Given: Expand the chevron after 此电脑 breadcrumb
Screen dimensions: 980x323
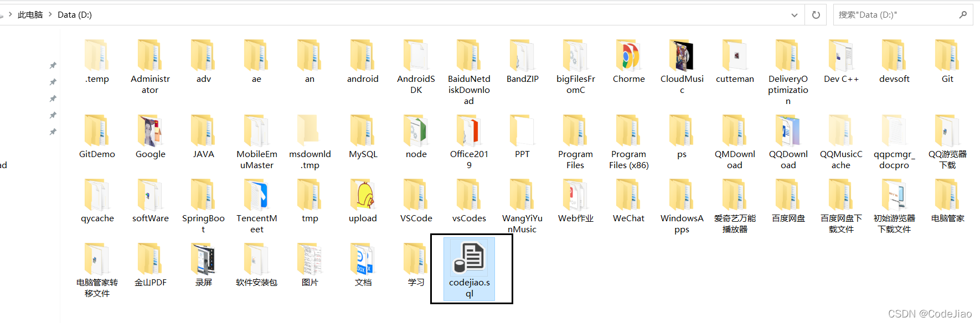Looking at the screenshot, I should (x=50, y=14).
